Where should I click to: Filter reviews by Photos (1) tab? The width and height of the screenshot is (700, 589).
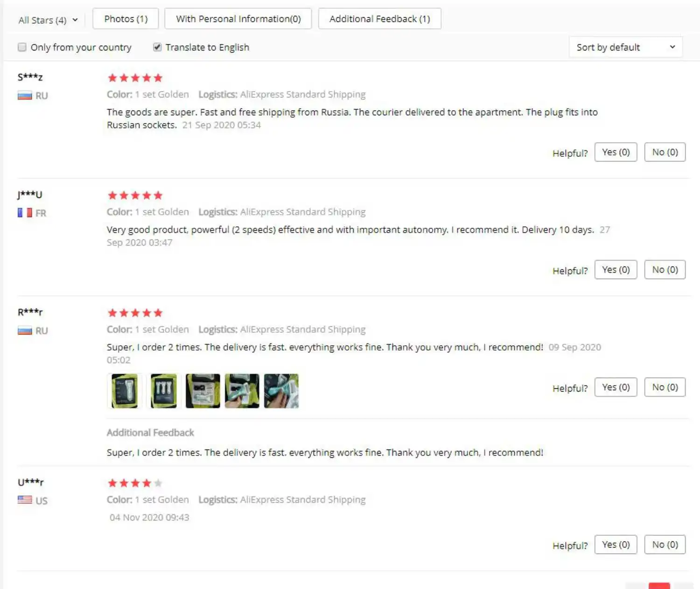pos(126,19)
